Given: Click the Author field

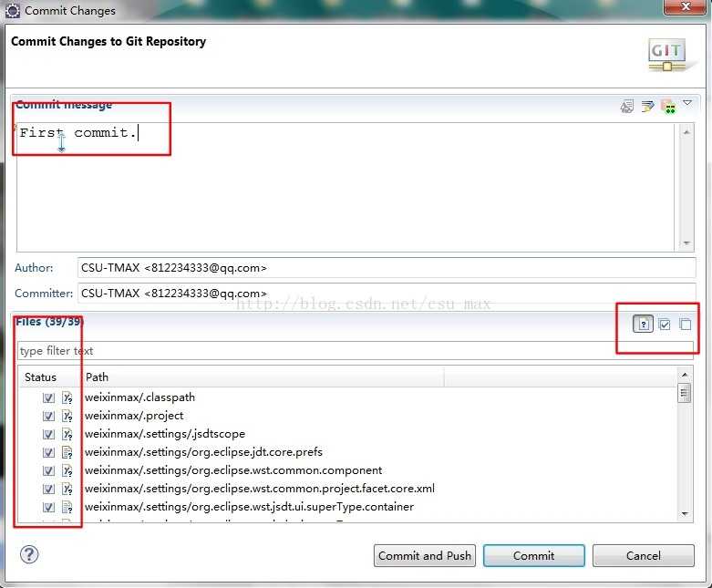Looking at the screenshot, I should 387,267.
